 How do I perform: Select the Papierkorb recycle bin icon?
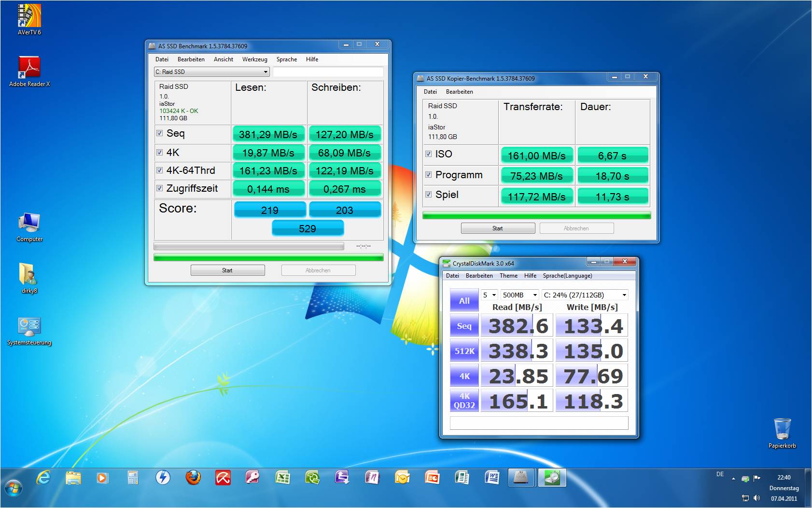coord(782,433)
